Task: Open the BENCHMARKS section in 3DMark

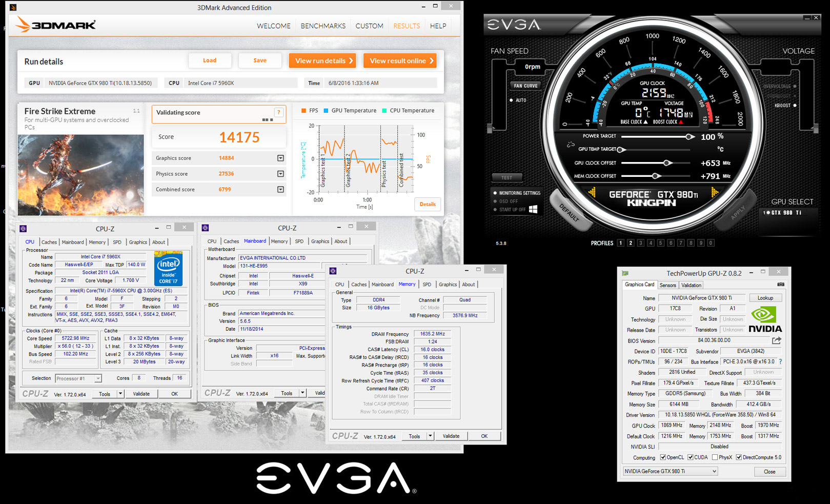Action: click(323, 26)
